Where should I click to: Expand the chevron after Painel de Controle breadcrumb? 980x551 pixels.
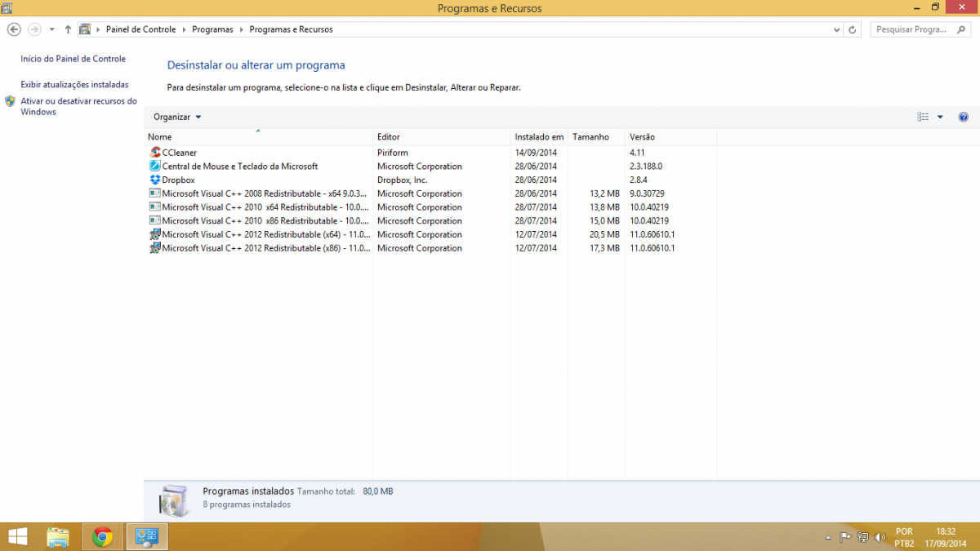coord(185,29)
